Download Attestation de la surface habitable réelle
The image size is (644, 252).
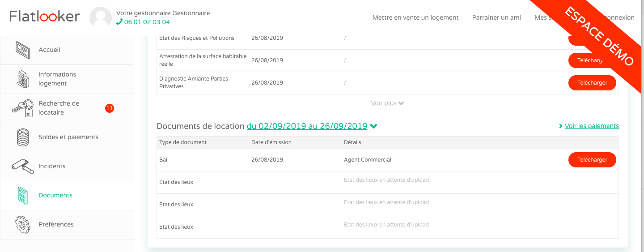coord(592,60)
